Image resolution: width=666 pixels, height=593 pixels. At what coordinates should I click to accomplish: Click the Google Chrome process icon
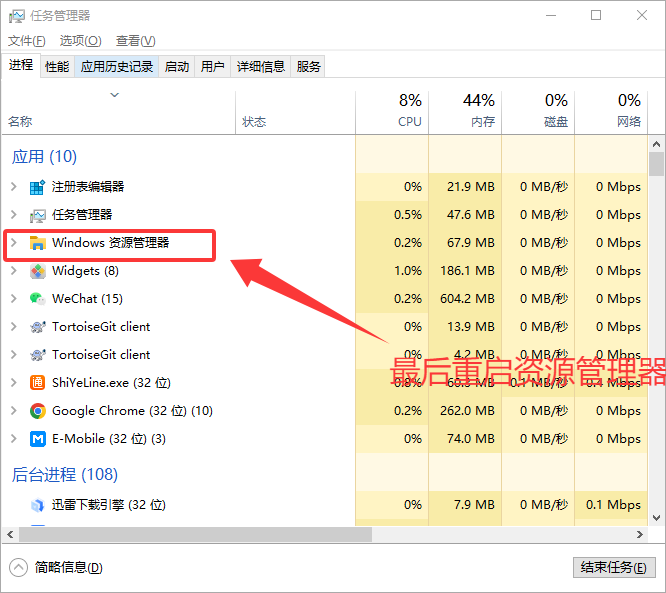pos(37,411)
